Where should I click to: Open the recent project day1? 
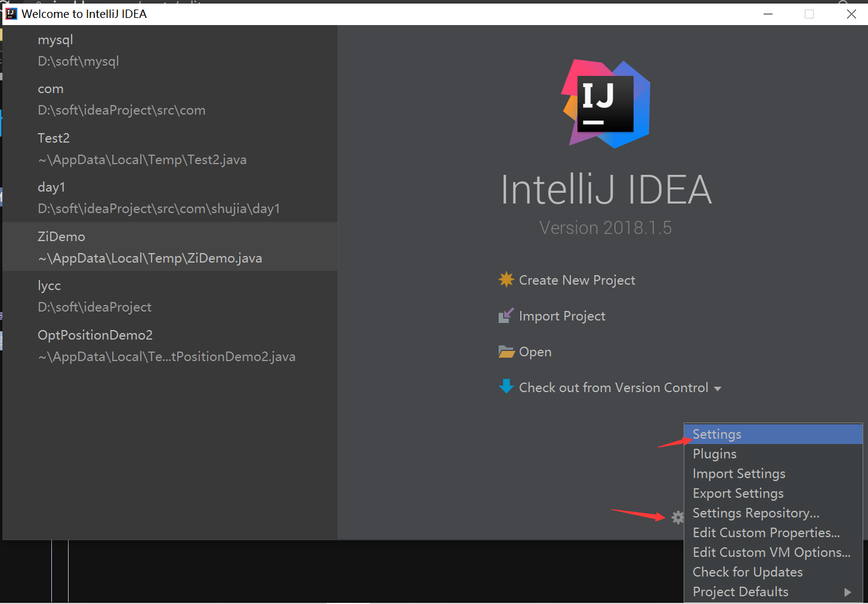coord(170,198)
